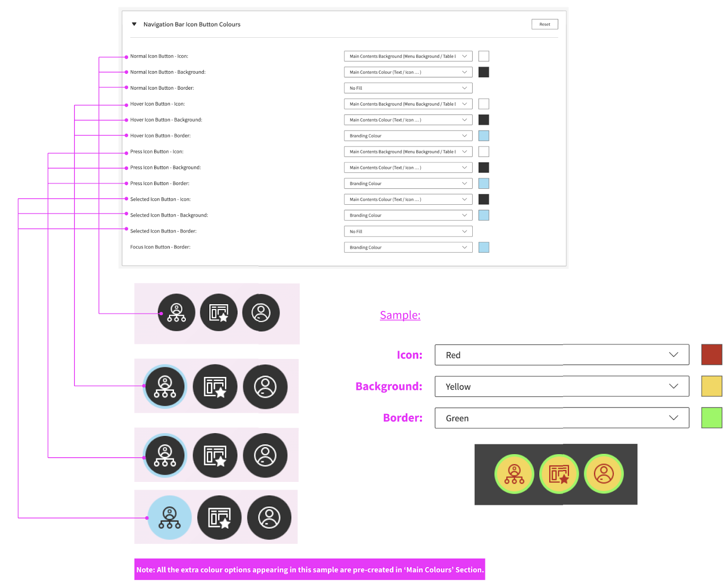Click the Reset button
The image size is (728, 587).
[544, 24]
